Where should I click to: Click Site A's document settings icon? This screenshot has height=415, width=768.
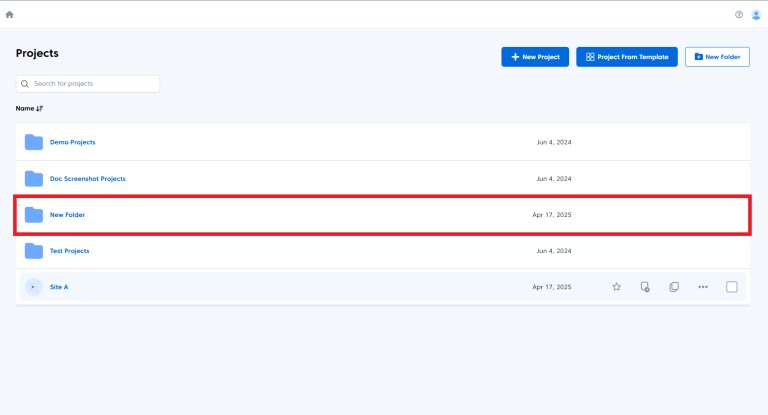(645, 287)
